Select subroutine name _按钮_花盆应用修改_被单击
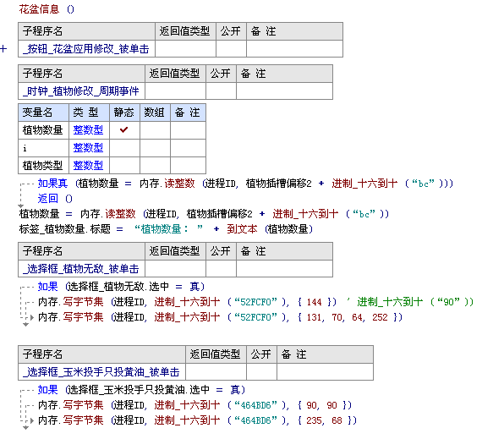The image size is (504, 439). pos(85,49)
